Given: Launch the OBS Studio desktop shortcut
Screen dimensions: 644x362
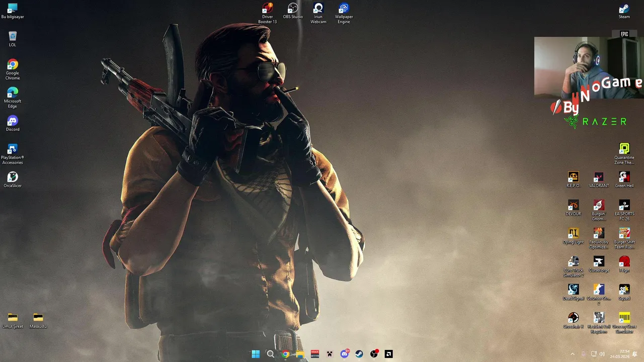Looking at the screenshot, I should 293,11.
